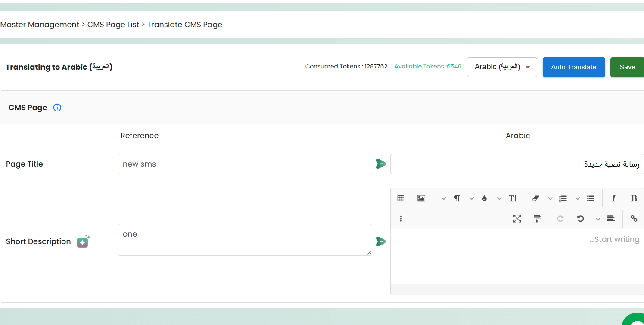Open dropdown arrow between eraser and numbered list
This screenshot has width=644, height=325.
[550, 198]
